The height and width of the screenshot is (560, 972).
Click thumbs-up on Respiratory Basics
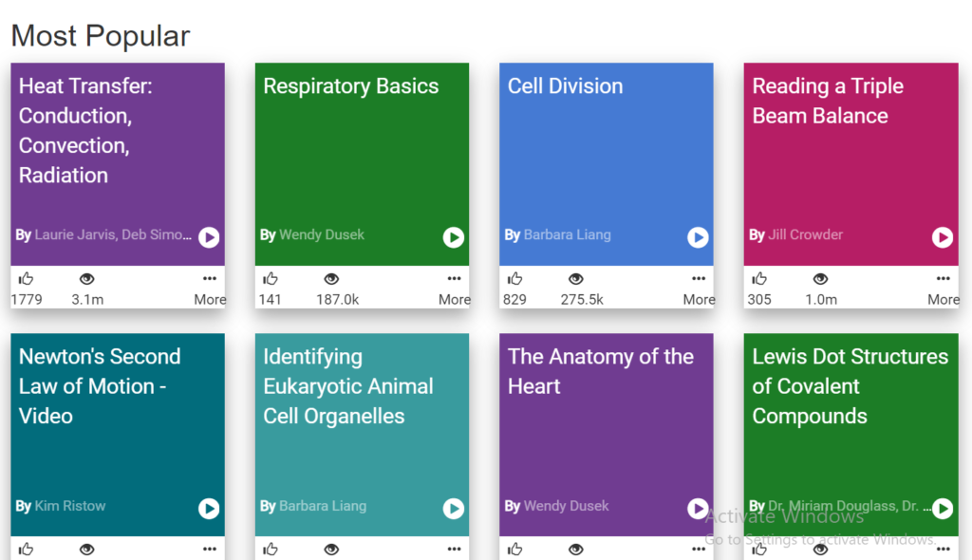click(271, 279)
